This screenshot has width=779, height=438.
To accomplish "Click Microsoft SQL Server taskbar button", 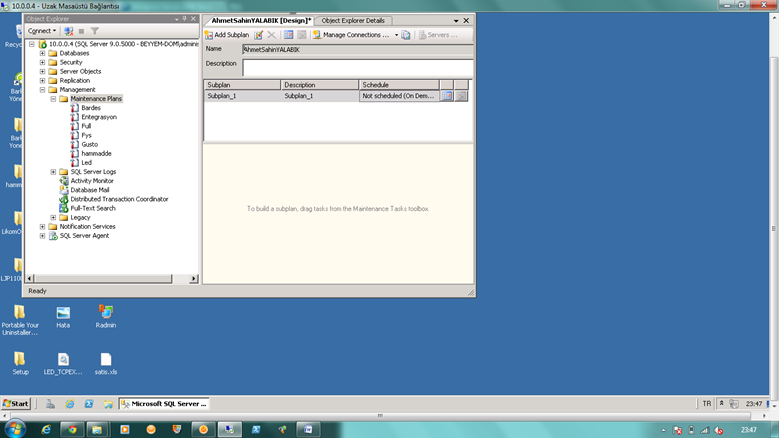I will 164,404.
